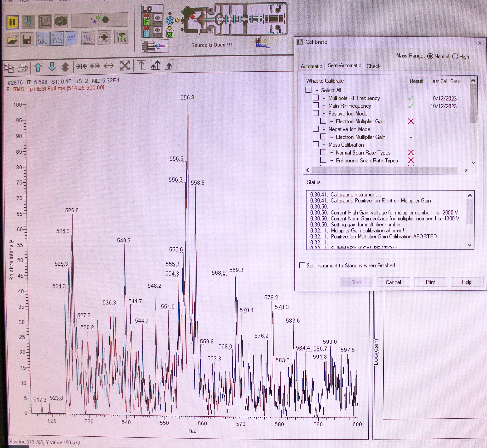Click the ion source instrument diagram

click(234, 19)
